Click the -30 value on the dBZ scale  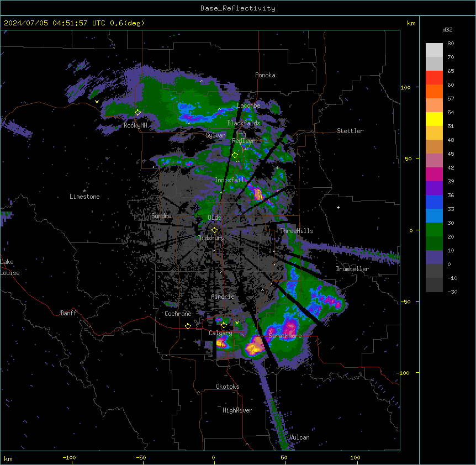pos(452,292)
